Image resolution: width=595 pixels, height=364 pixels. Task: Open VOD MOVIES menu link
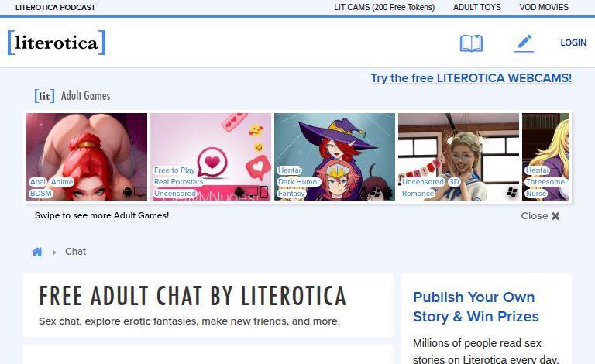(544, 7)
